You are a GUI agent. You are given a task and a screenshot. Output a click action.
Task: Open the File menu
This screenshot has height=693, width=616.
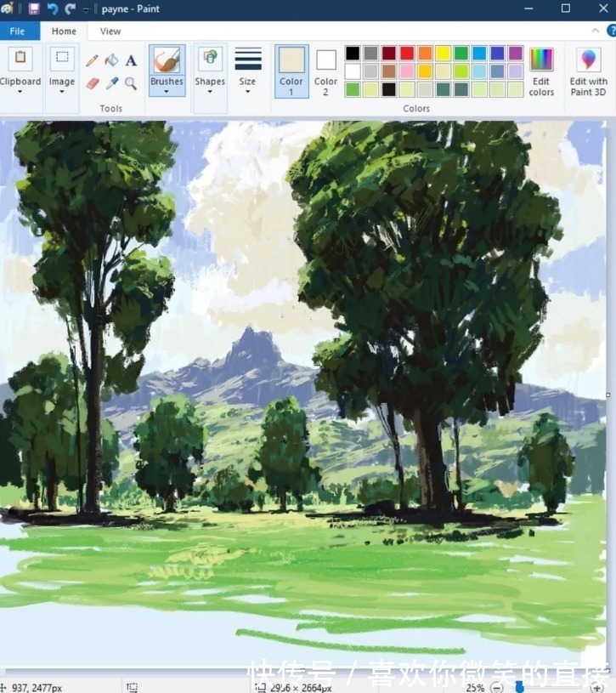(19, 31)
